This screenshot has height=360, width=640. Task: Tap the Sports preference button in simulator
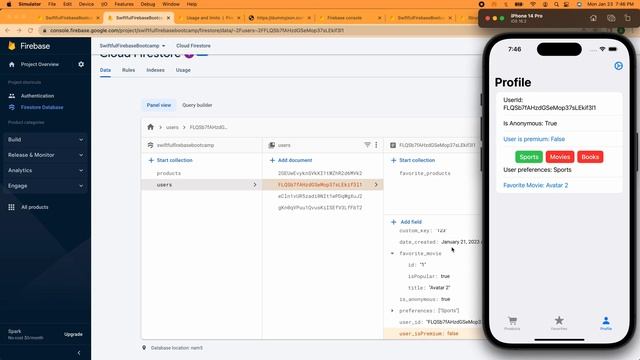coord(529,157)
